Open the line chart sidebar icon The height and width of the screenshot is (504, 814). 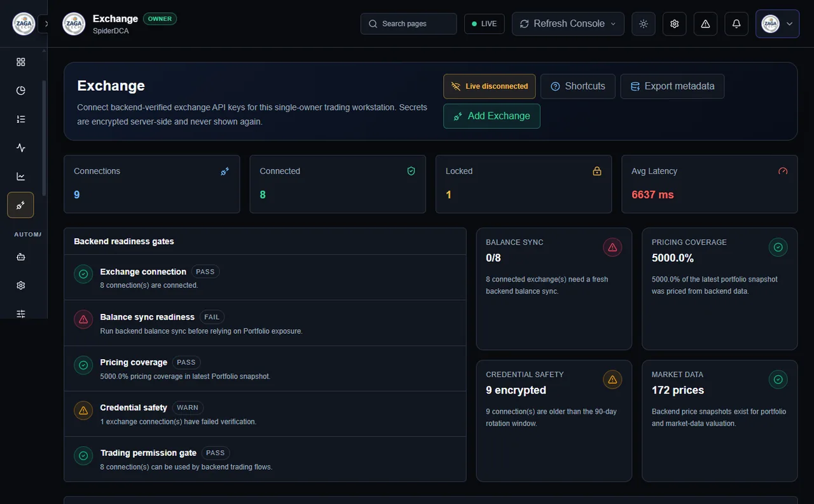(x=21, y=176)
